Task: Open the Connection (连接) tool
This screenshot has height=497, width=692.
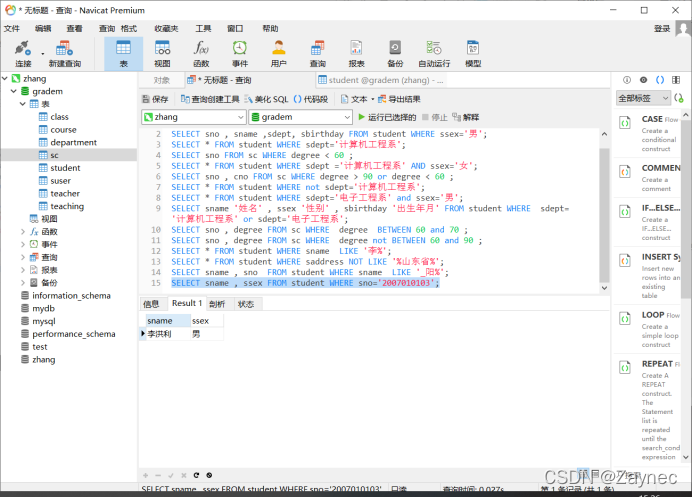Action: tap(23, 53)
